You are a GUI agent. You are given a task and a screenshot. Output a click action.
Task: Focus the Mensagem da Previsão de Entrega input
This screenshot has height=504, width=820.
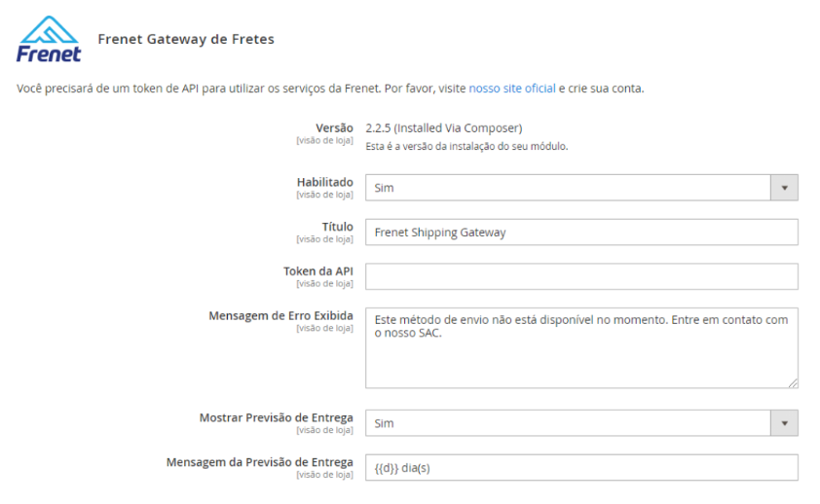(581, 468)
